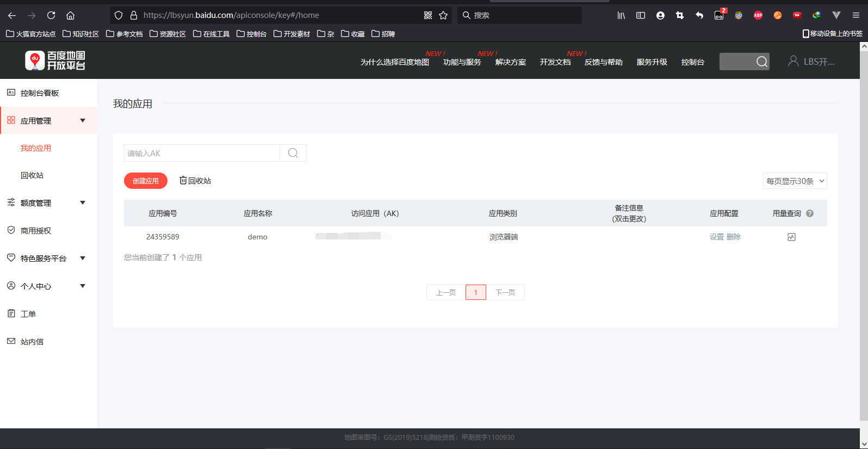868x449 pixels.
Task: Click the browser back arrow
Action: coord(12,15)
